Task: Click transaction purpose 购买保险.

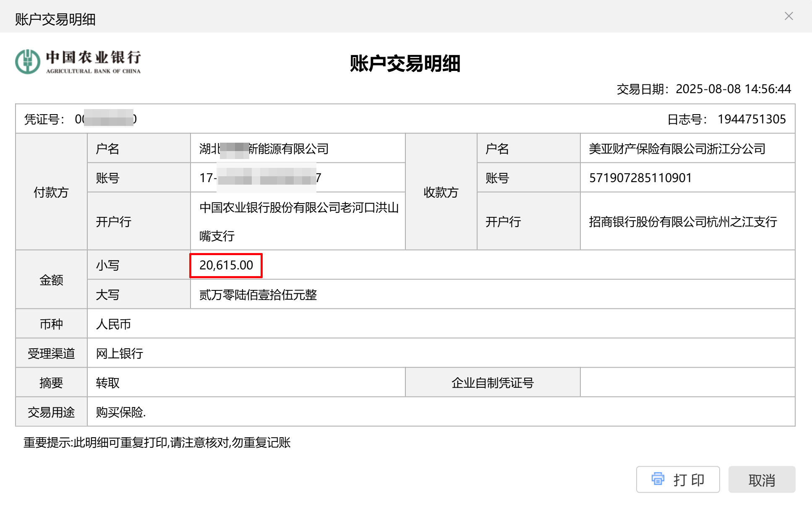Action: point(121,412)
